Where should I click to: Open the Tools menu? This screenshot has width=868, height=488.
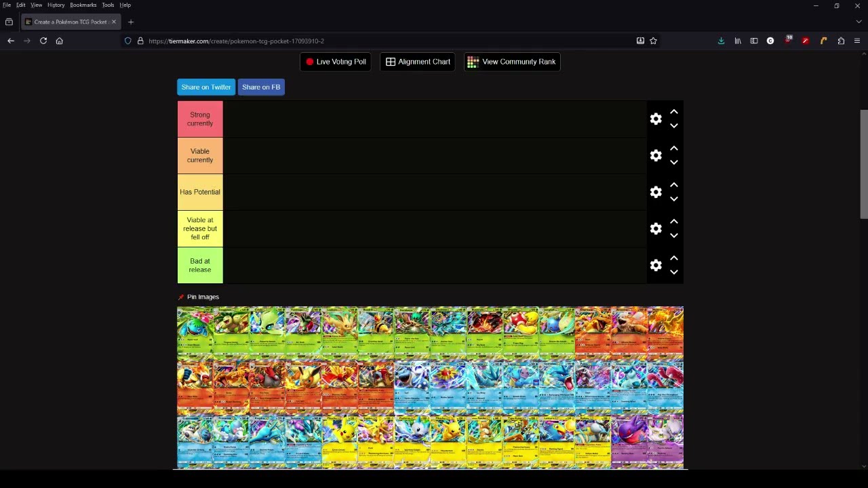point(108,5)
